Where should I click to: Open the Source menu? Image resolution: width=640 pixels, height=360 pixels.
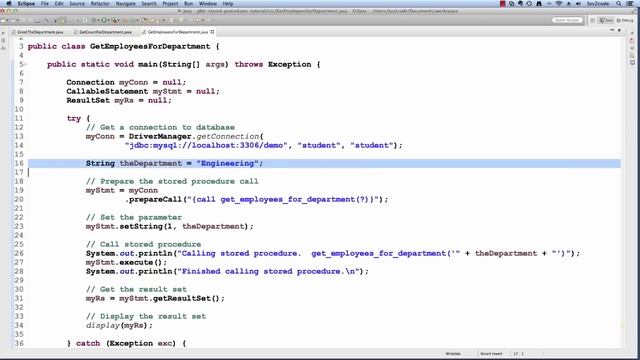[77, 4]
